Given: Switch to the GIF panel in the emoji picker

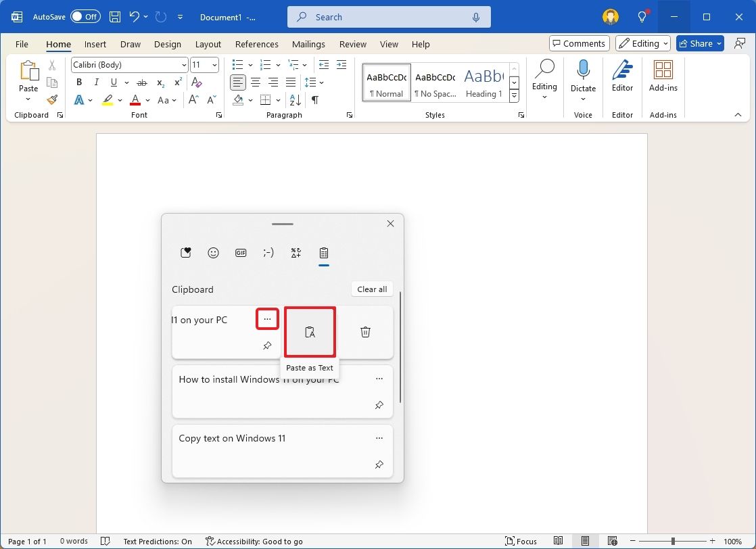Looking at the screenshot, I should tap(241, 252).
